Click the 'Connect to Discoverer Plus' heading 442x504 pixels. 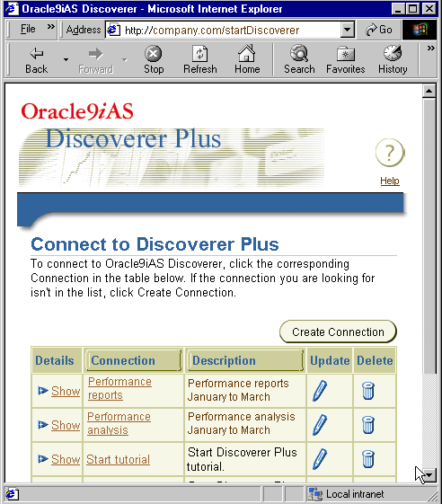[x=155, y=244]
